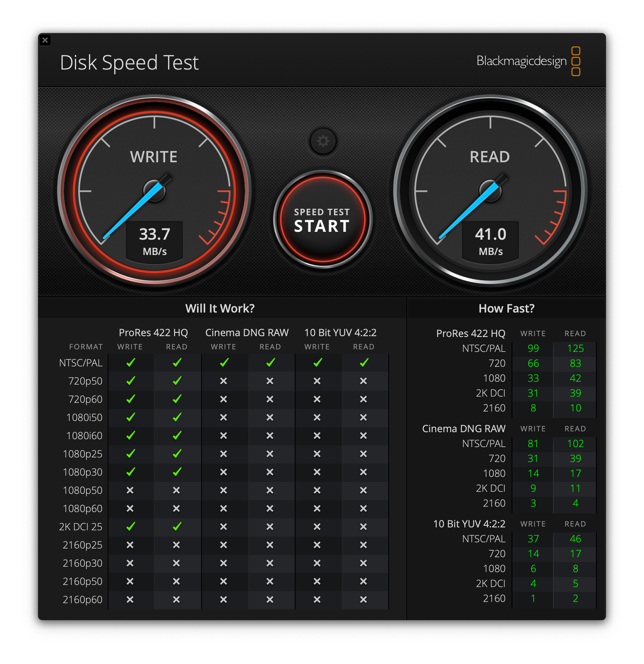Close the Disk Speed Test window

[x=45, y=40]
